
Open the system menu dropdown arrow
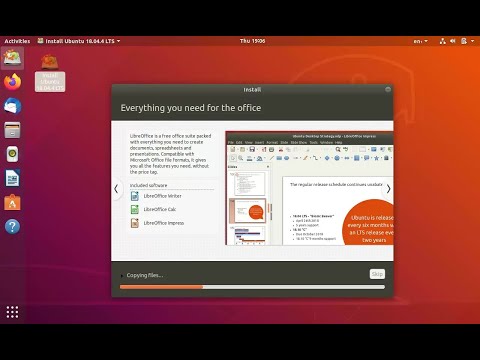[472, 41]
